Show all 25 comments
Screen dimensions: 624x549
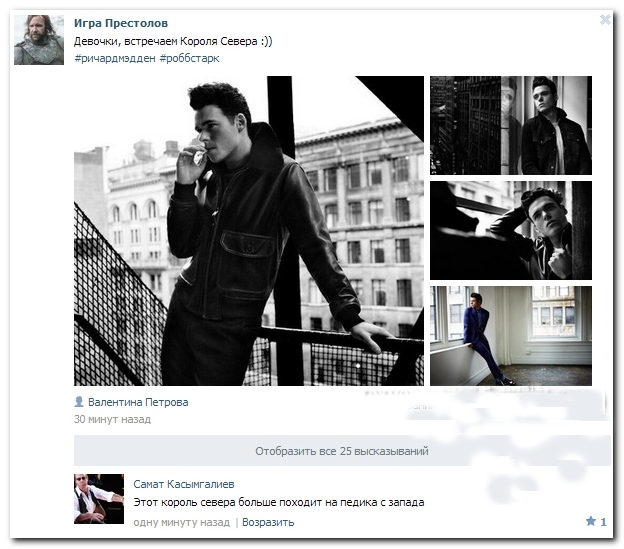[342, 451]
